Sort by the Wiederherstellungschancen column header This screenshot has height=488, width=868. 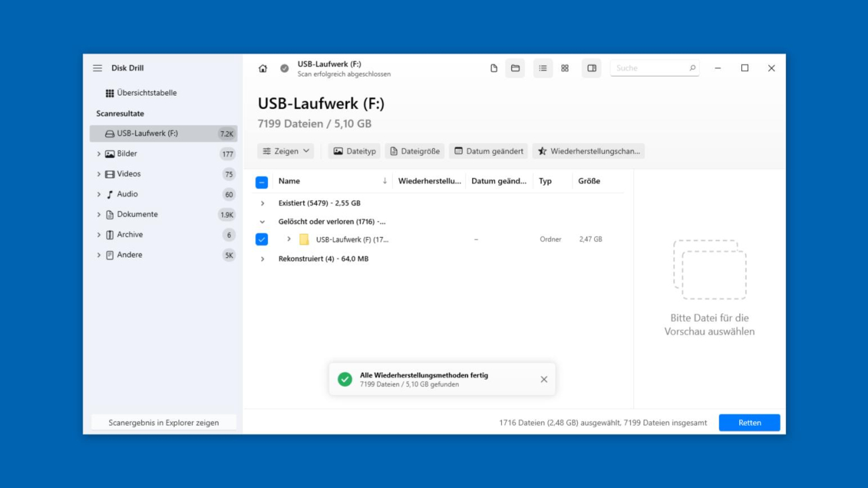click(429, 181)
